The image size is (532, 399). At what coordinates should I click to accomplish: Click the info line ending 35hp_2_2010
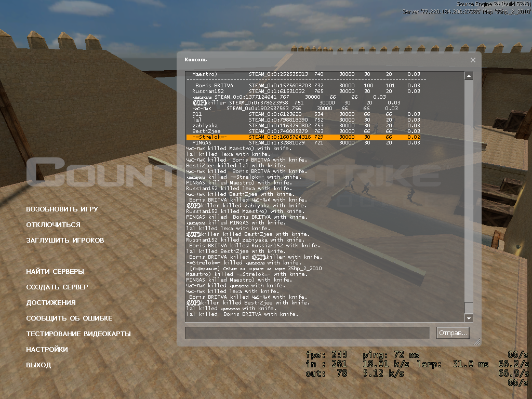(256, 269)
